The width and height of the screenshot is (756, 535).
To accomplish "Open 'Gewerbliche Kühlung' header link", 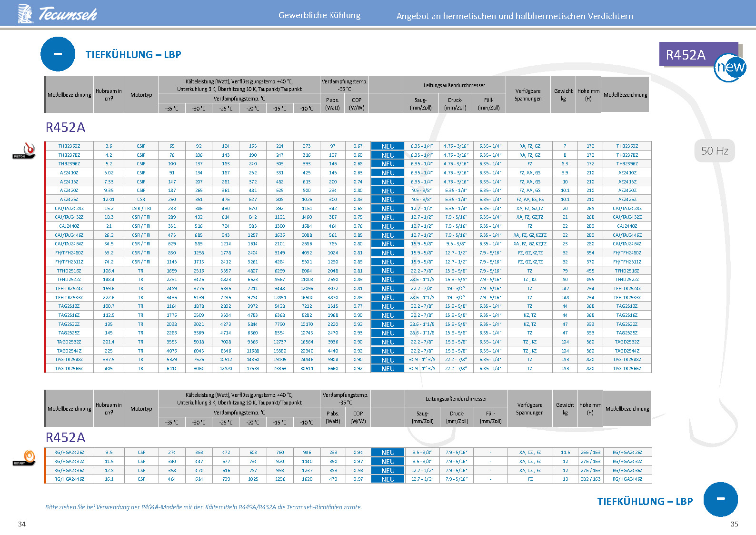I will (319, 15).
